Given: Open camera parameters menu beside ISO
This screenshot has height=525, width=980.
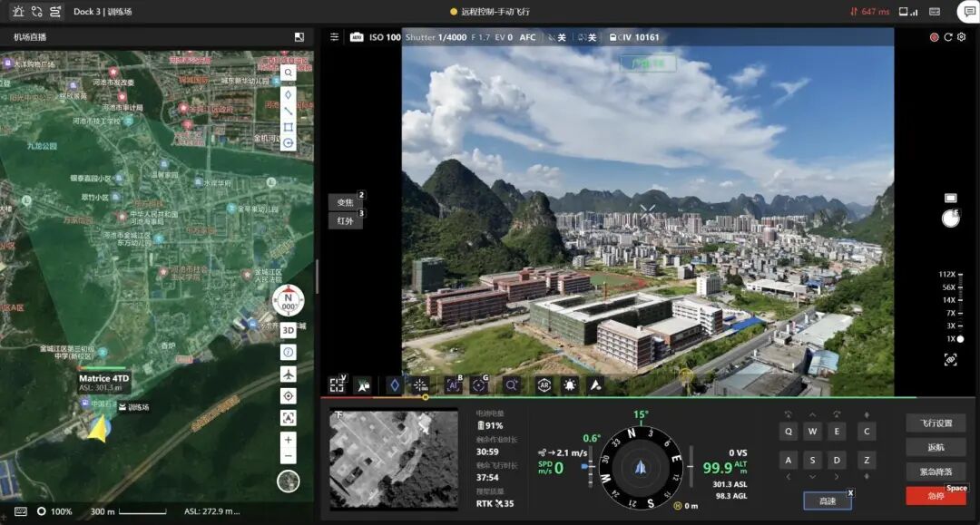Looking at the screenshot, I should tap(335, 37).
